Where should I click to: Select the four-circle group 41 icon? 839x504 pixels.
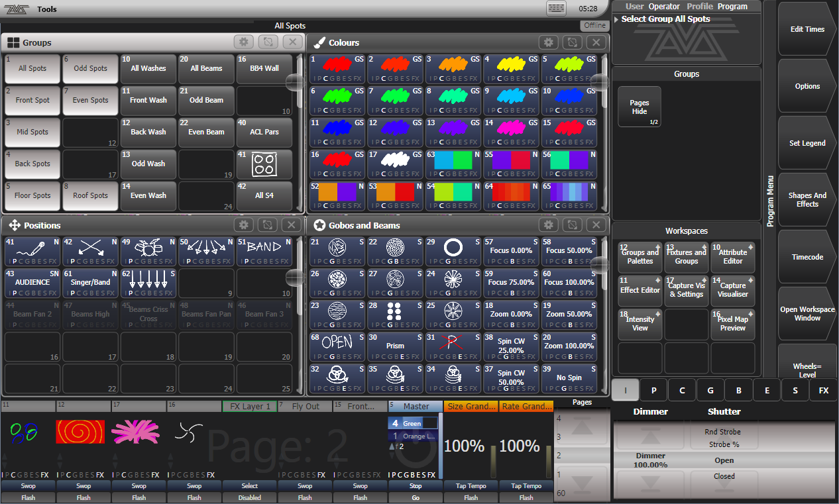click(264, 164)
